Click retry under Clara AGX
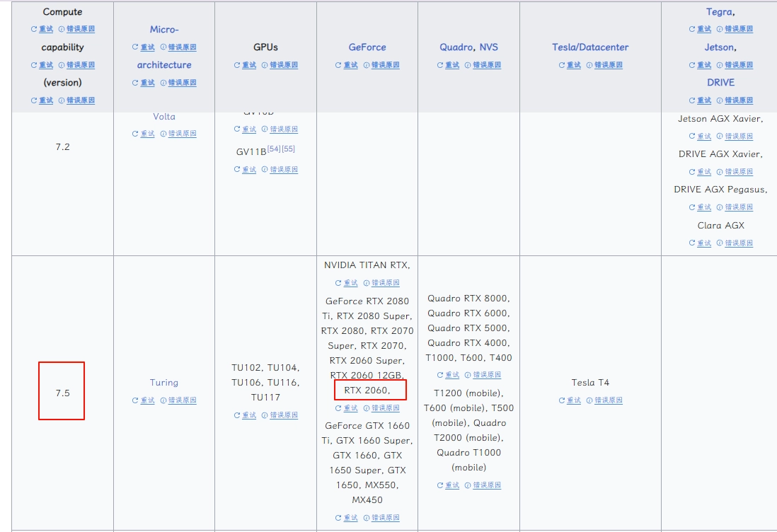This screenshot has height=532, width=777. click(x=700, y=243)
